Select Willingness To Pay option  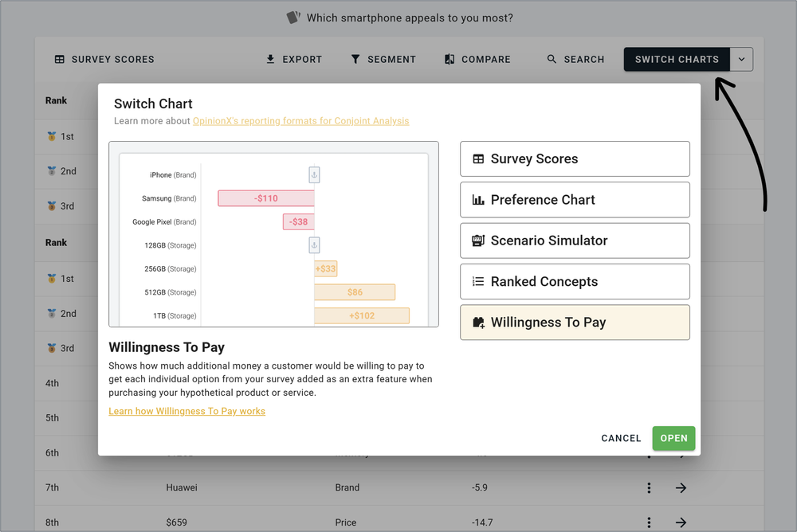(575, 323)
